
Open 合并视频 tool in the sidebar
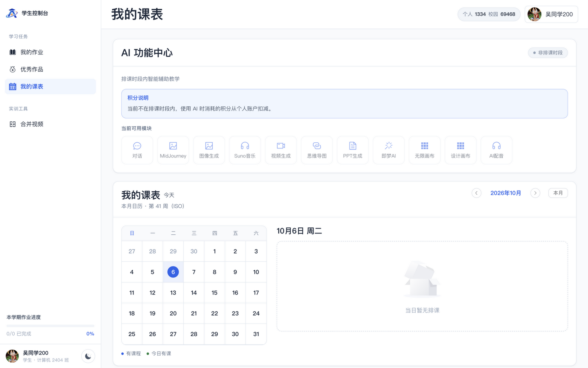point(50,124)
